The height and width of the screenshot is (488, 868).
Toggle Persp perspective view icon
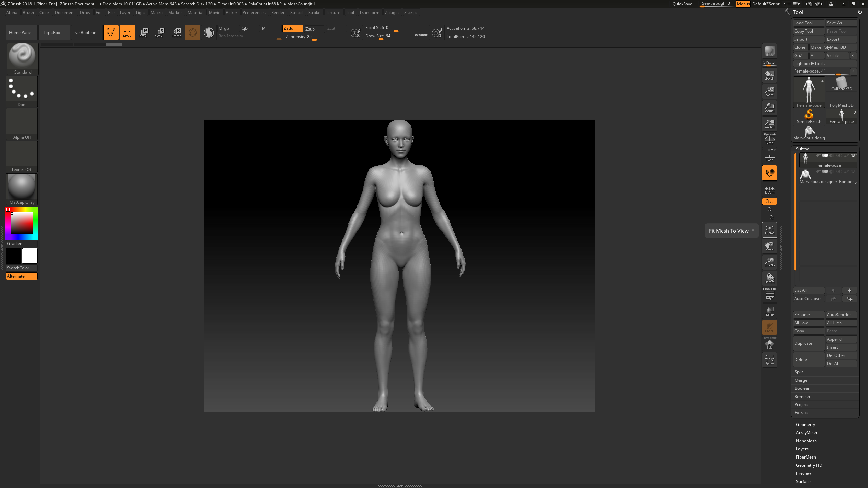coord(769,139)
